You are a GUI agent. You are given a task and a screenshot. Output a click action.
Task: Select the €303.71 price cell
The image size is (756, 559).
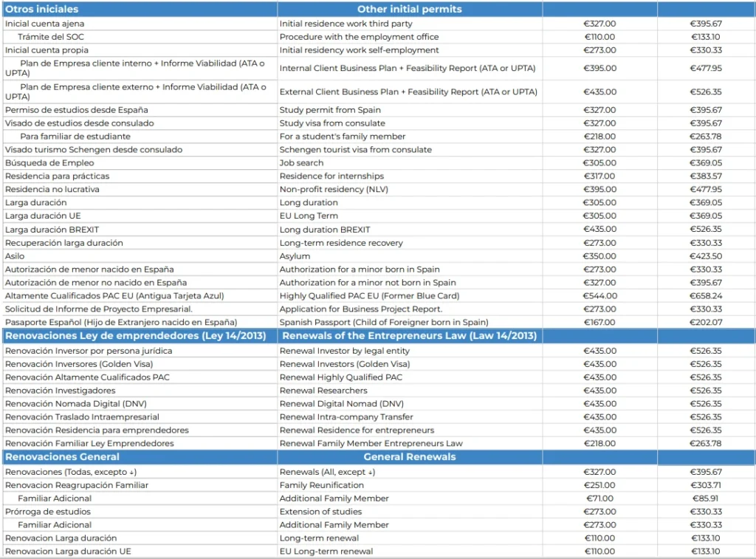(706, 485)
